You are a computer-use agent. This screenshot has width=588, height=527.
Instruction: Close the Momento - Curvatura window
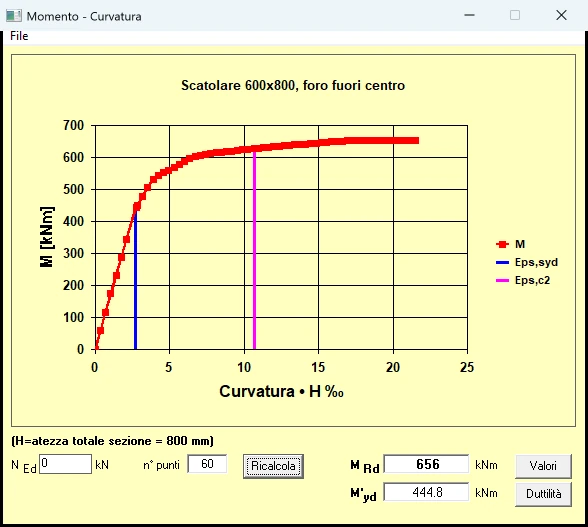(561, 15)
